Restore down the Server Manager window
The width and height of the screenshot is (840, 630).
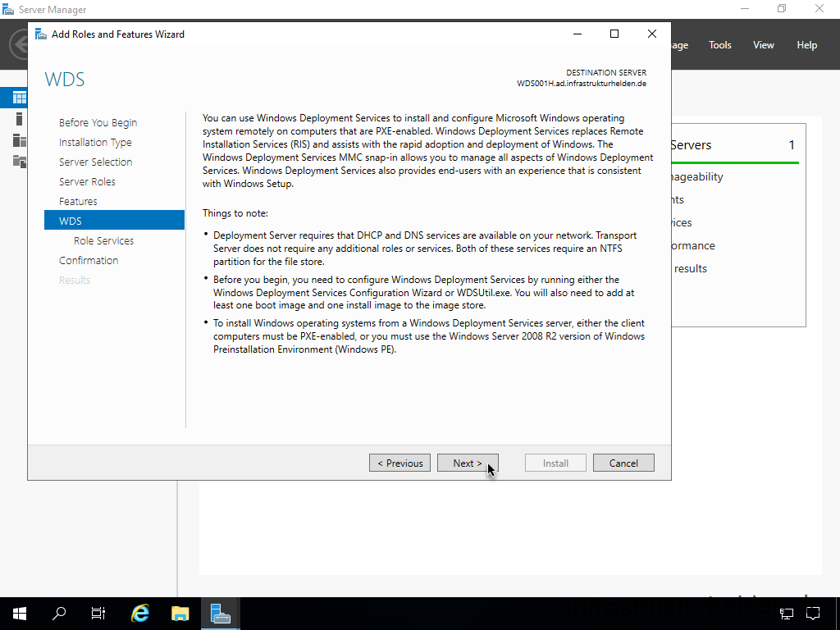pos(782,8)
